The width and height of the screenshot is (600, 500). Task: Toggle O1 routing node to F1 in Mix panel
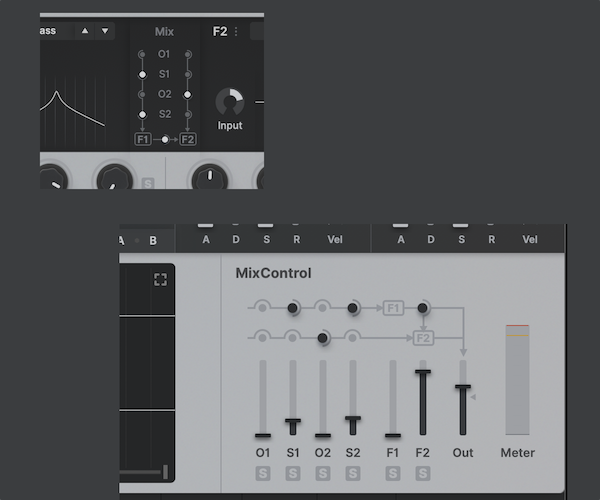tap(142, 54)
